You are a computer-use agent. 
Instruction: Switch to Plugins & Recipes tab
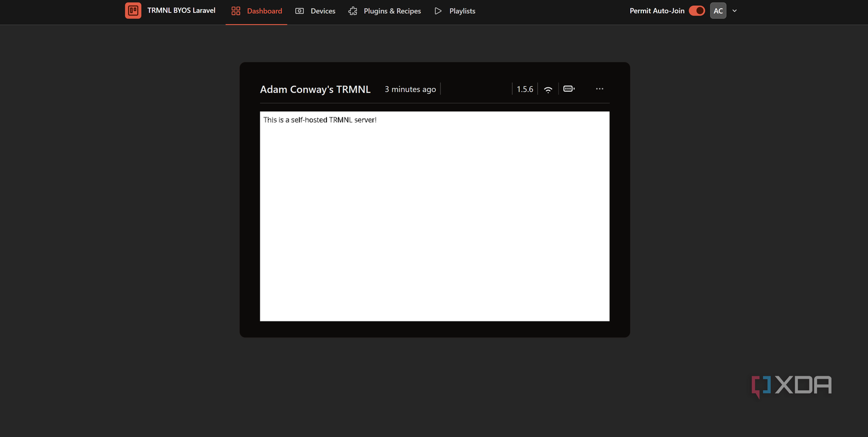point(385,11)
